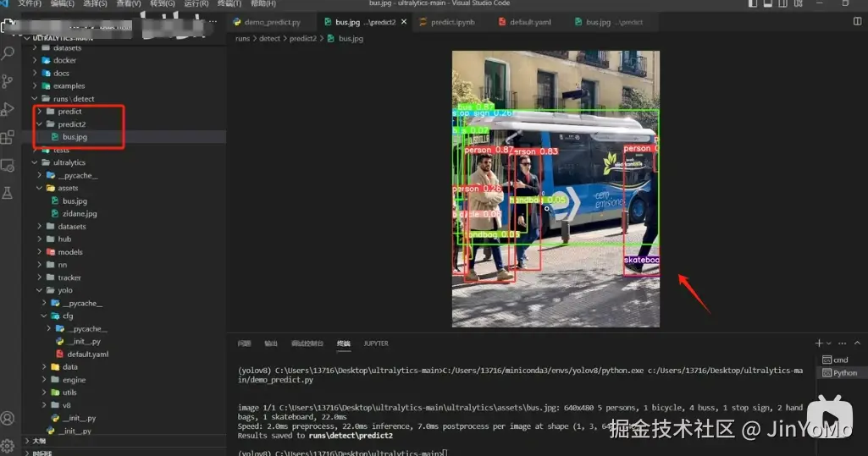
Task: Open customize layout icon in title bar
Action: point(799,3)
